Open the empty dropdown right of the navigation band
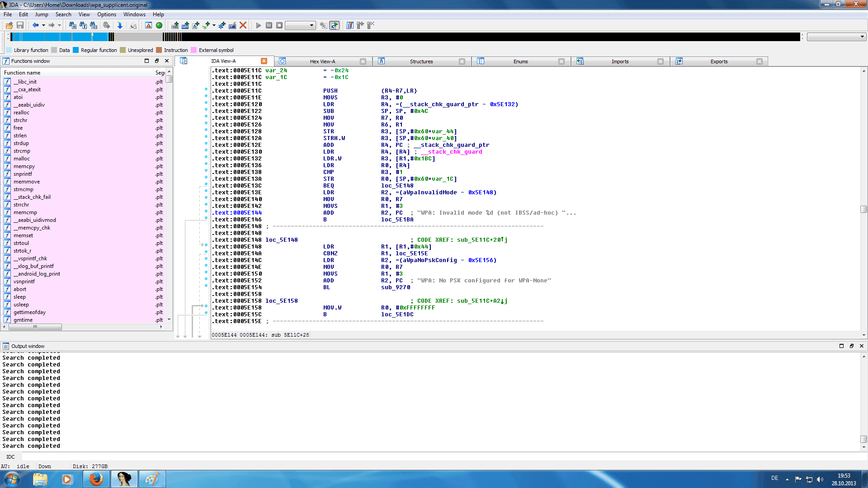The image size is (868, 488). coord(836,37)
